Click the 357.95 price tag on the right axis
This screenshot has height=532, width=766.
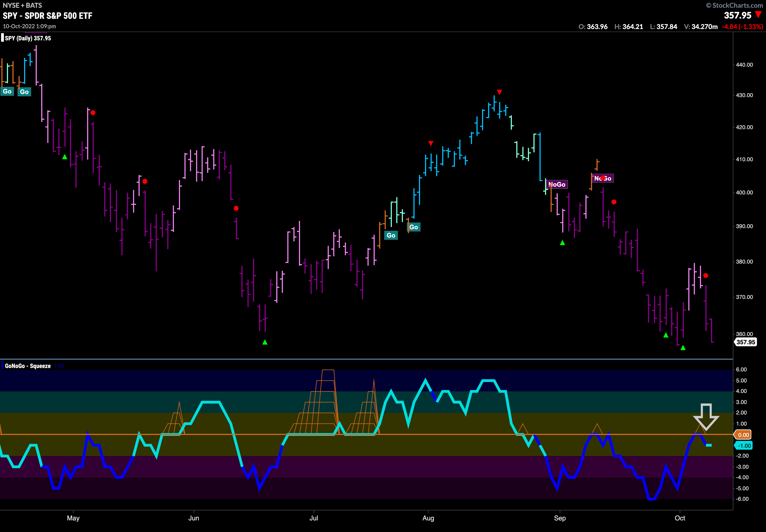pyautogui.click(x=746, y=342)
